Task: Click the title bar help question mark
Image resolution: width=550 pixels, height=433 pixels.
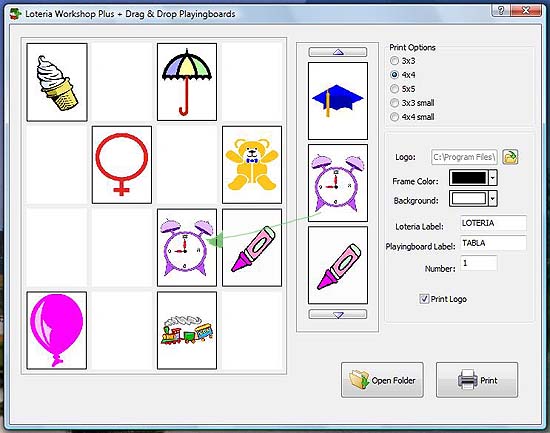Action: [x=501, y=11]
